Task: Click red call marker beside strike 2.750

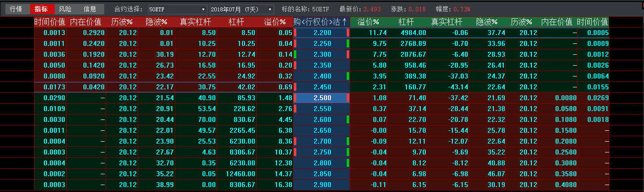Action: click(x=295, y=152)
